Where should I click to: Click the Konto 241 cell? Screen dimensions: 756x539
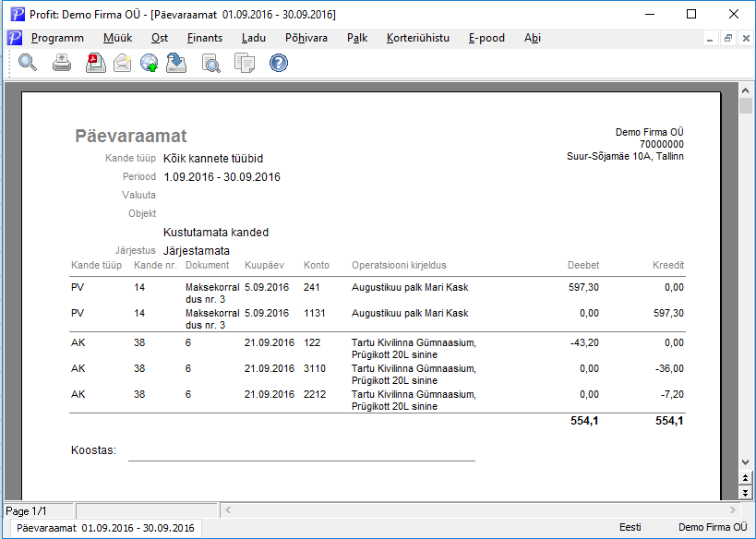[311, 287]
